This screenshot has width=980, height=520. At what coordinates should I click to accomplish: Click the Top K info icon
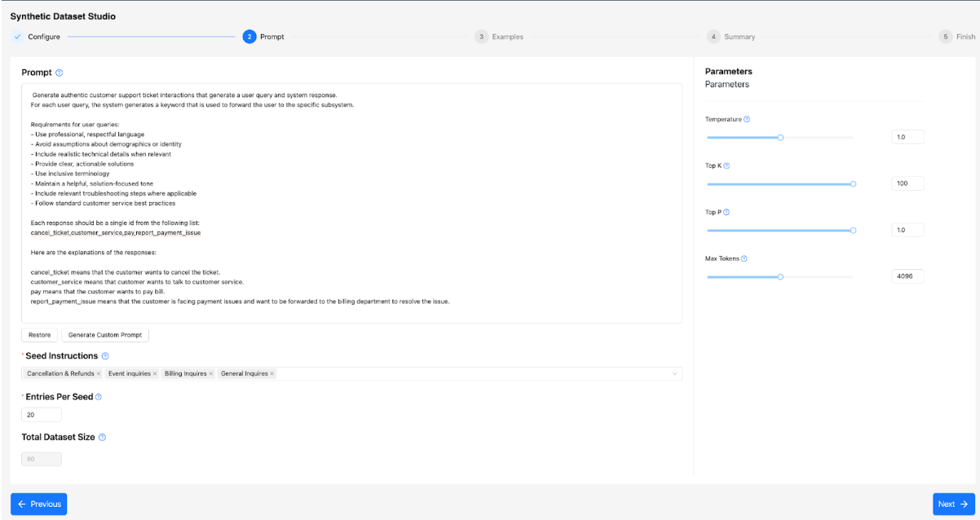point(726,166)
